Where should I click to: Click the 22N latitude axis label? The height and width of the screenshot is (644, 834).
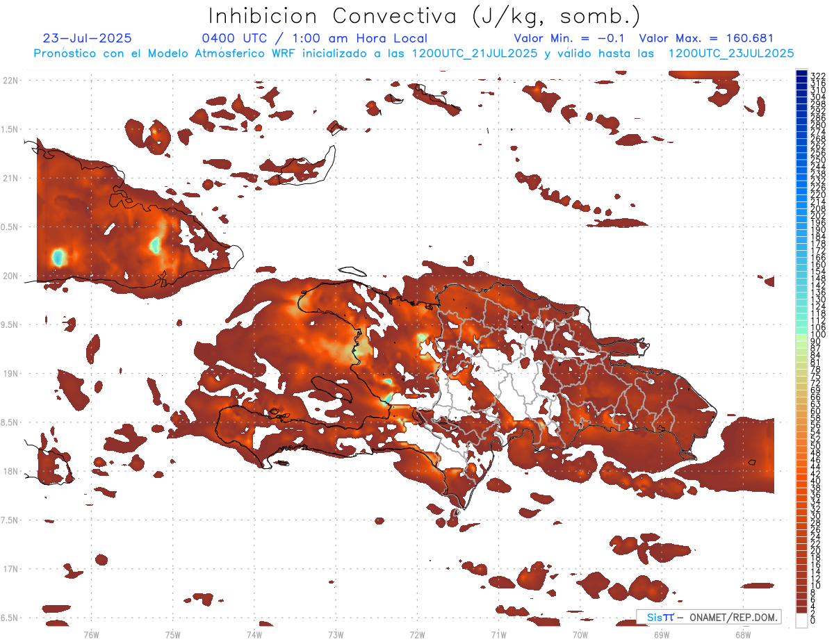pyautogui.click(x=11, y=81)
